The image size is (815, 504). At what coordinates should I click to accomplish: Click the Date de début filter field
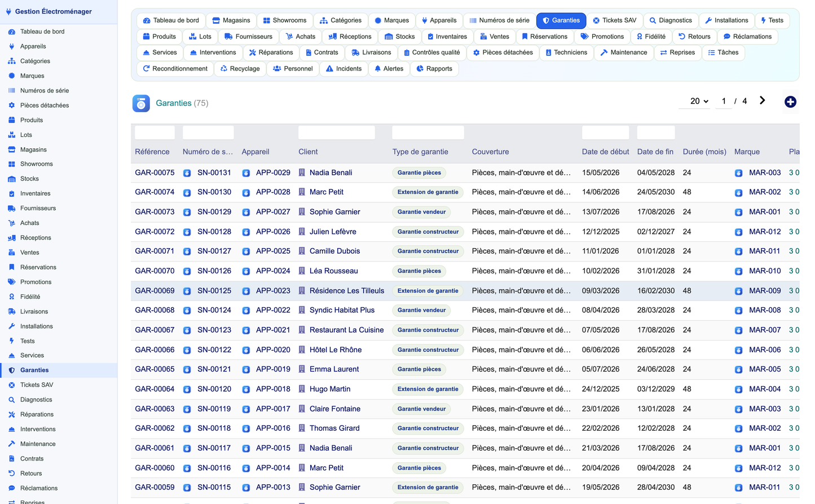point(605,132)
